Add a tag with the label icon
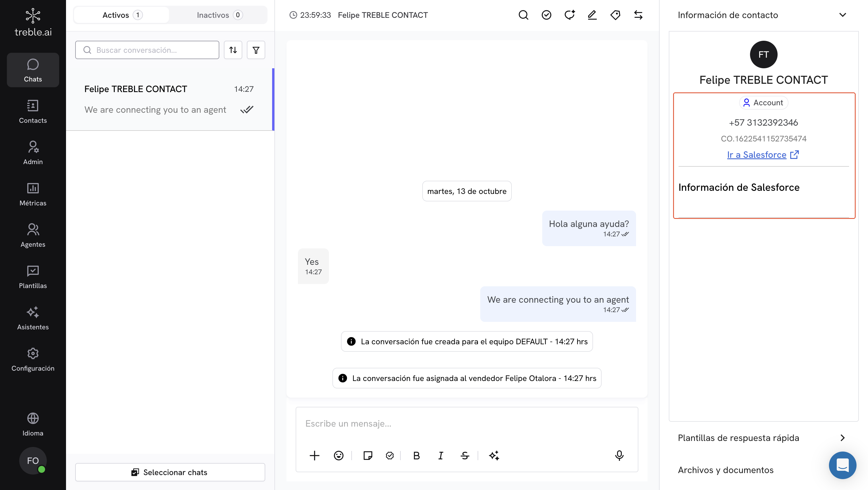The image size is (868, 490). (x=615, y=15)
